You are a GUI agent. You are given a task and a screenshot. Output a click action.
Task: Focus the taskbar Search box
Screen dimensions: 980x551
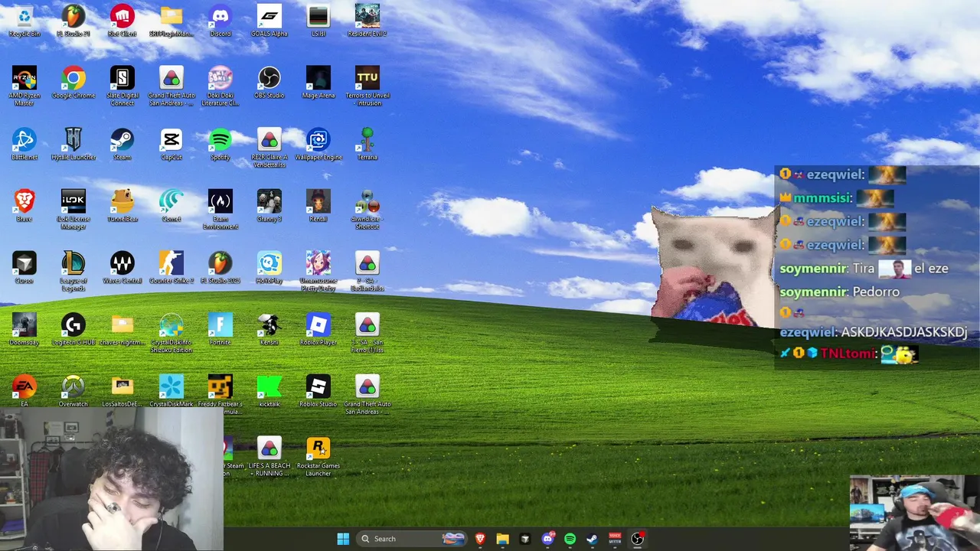pos(412,539)
